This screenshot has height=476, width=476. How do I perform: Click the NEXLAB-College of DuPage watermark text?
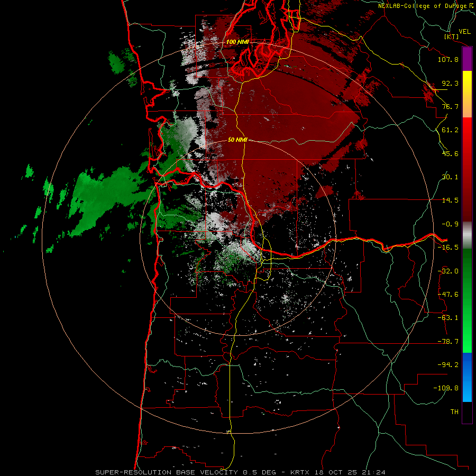coord(426,6)
